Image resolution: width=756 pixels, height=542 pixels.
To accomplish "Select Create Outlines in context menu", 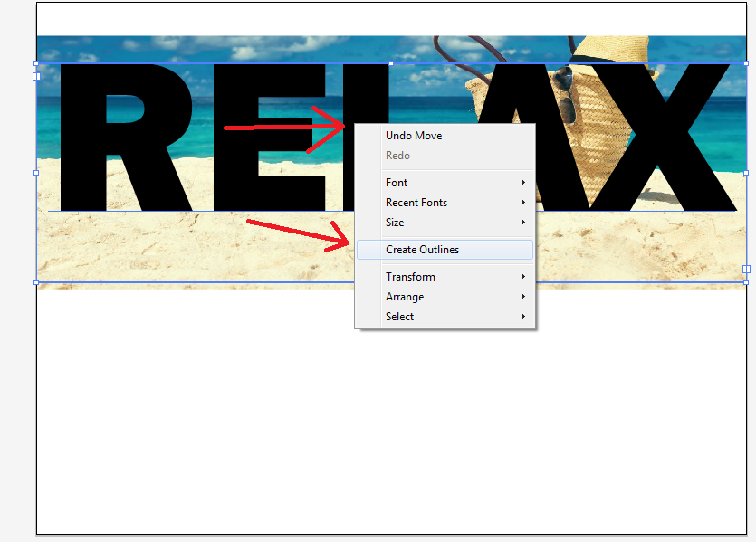I will 445,250.
